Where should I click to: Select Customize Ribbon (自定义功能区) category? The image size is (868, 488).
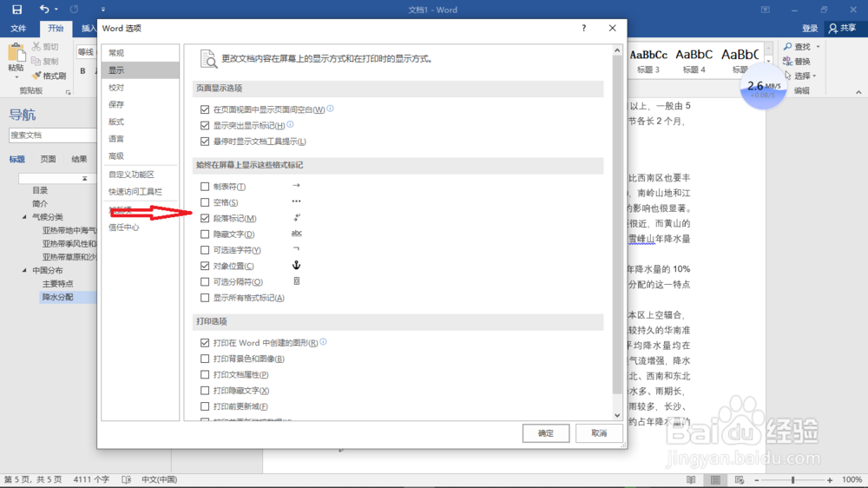[x=140, y=175]
